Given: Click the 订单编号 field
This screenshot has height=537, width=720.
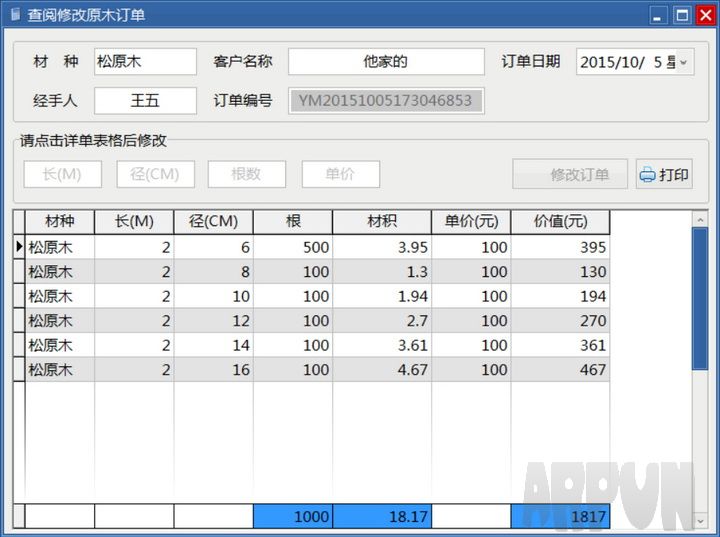Looking at the screenshot, I should pyautogui.click(x=386, y=101).
